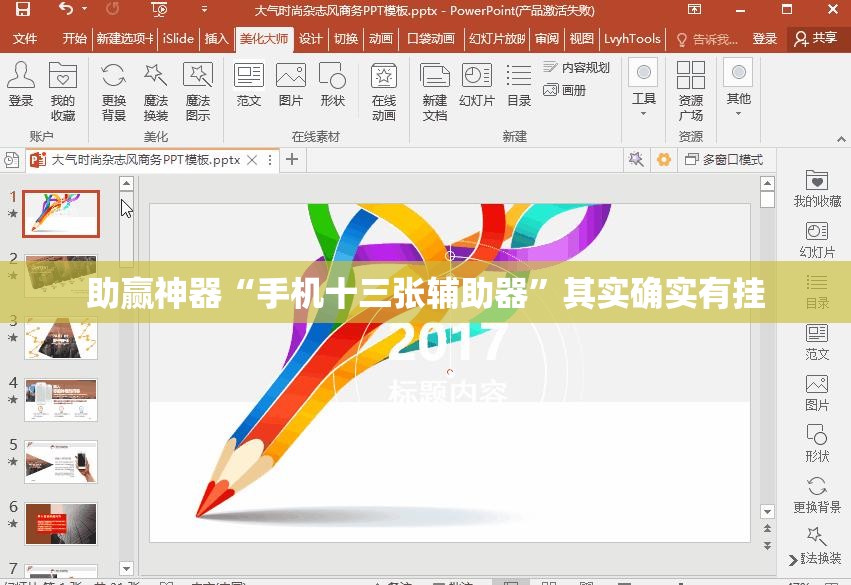The width and height of the screenshot is (851, 585).
Task: Click the 更换背景 ribbon icon
Action: pyautogui.click(x=113, y=91)
